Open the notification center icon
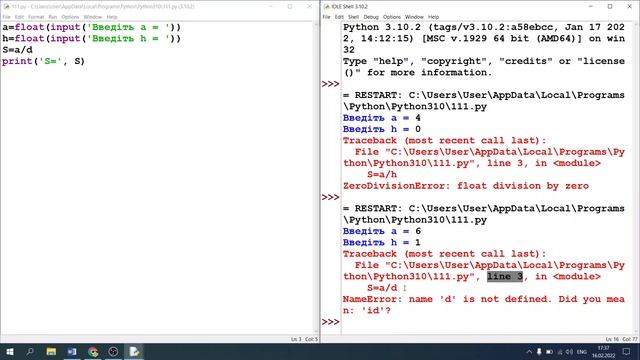Screen dimensions: 640x360 coord(626,351)
